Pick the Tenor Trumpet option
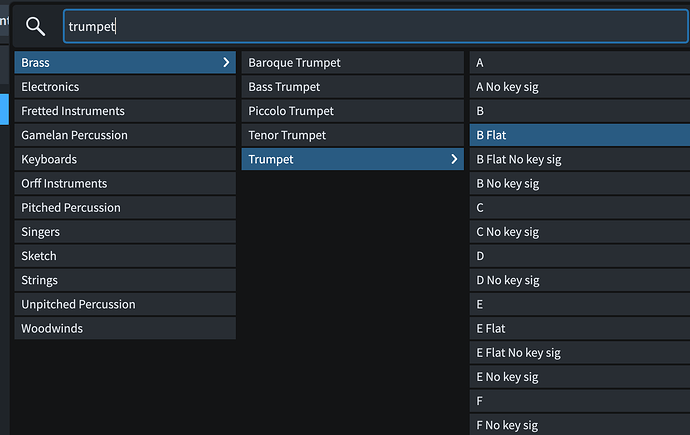690x435 pixels. (352, 135)
